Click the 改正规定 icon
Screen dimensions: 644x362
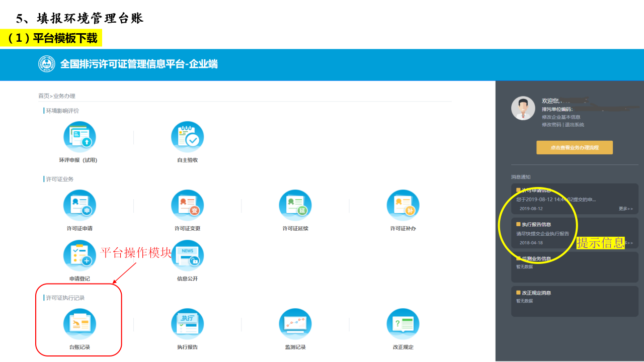(403, 324)
